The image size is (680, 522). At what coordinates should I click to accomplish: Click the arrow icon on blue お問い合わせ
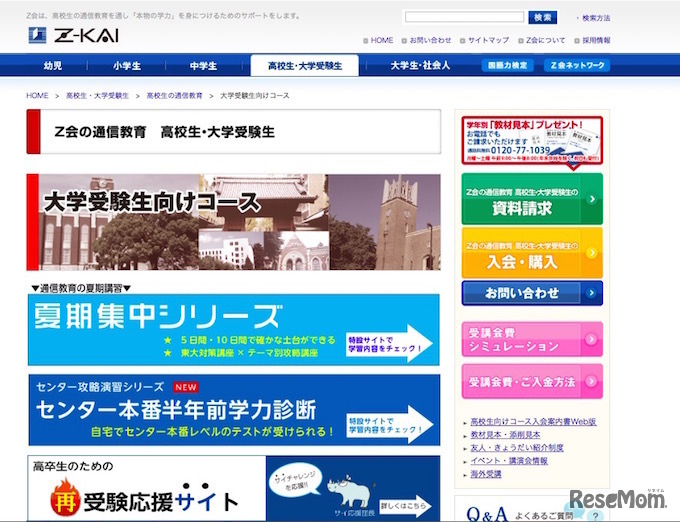[591, 293]
